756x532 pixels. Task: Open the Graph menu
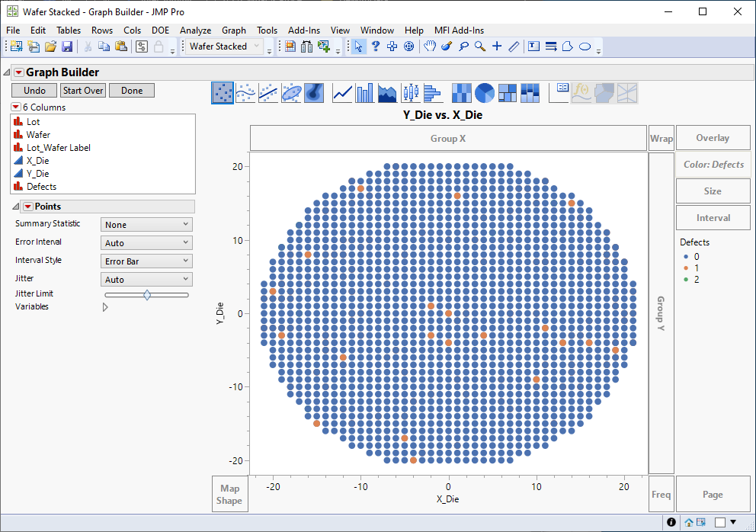[x=234, y=30]
